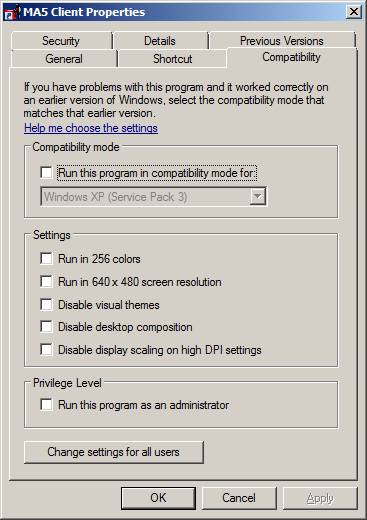Click the Cancel button
367x520 pixels.
[x=239, y=498]
